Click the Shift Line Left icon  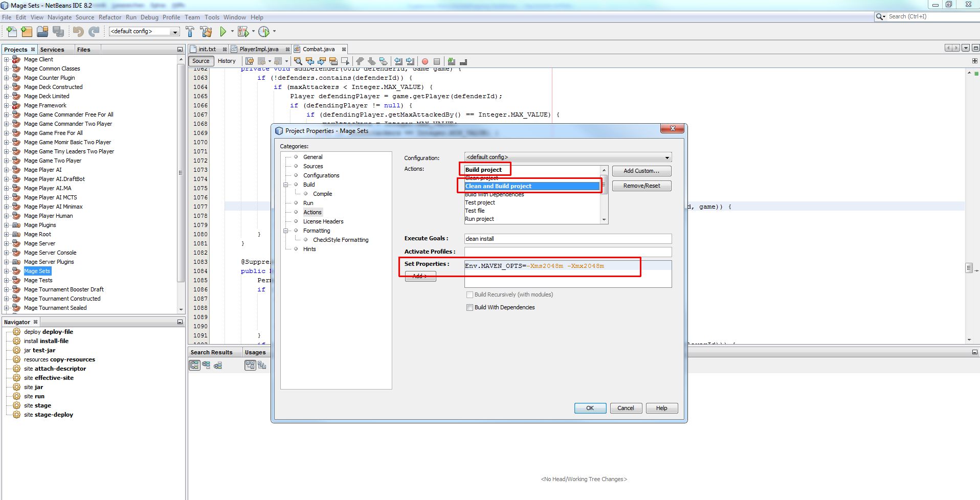point(398,61)
